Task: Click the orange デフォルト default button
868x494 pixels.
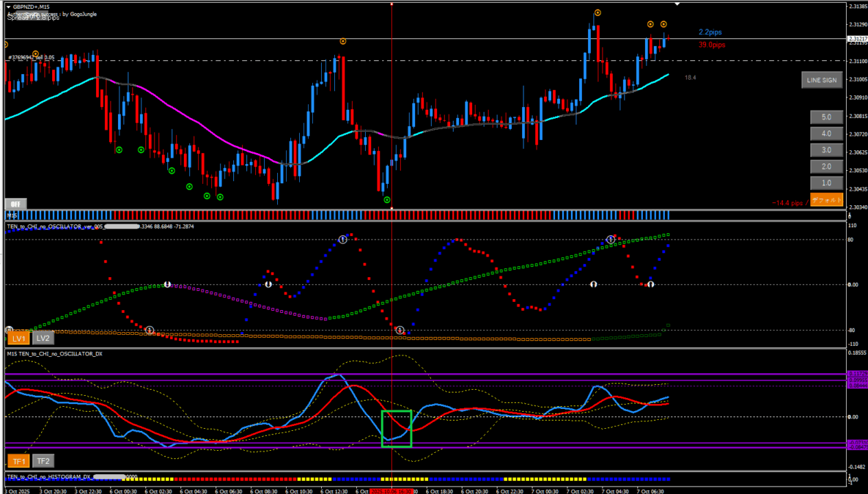Action: 826,199
